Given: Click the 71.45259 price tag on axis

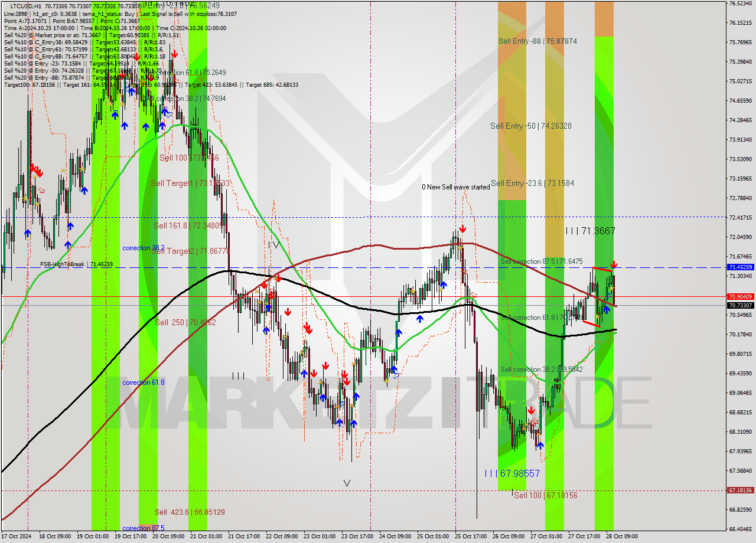Looking at the screenshot, I should [x=740, y=267].
